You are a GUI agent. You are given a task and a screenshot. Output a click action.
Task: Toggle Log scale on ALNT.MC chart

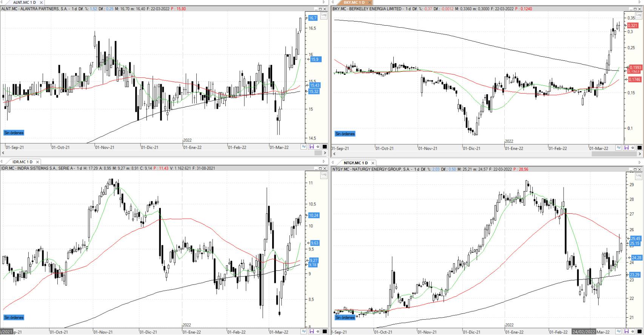tap(324, 15)
